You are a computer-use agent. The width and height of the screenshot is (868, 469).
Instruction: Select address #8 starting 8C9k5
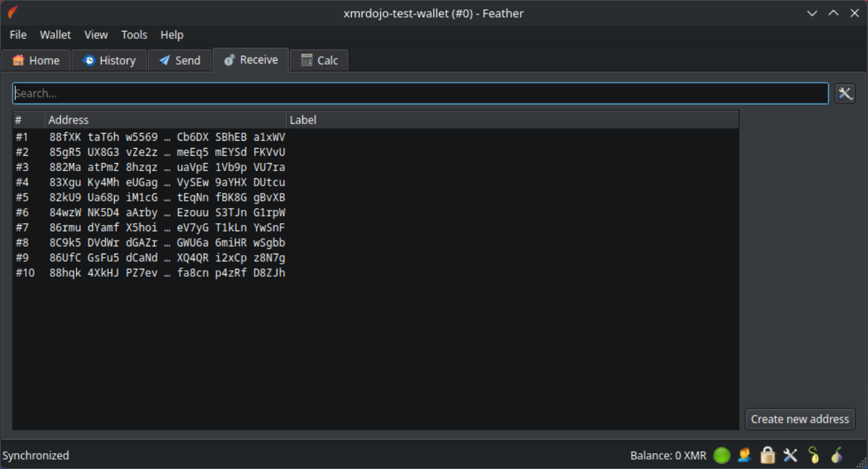(376, 243)
